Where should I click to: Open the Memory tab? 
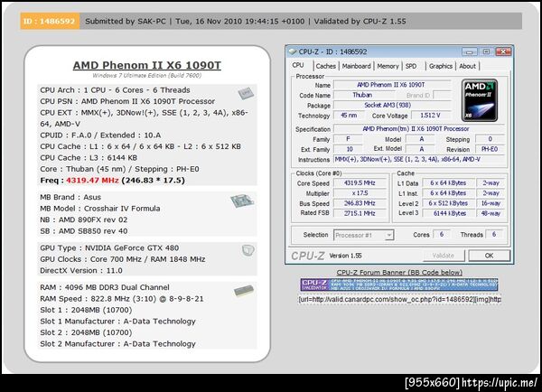pyautogui.click(x=388, y=66)
